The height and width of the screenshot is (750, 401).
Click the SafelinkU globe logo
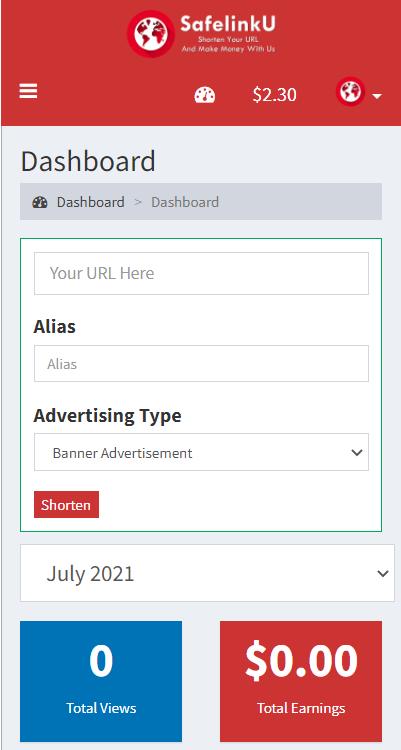(150, 34)
